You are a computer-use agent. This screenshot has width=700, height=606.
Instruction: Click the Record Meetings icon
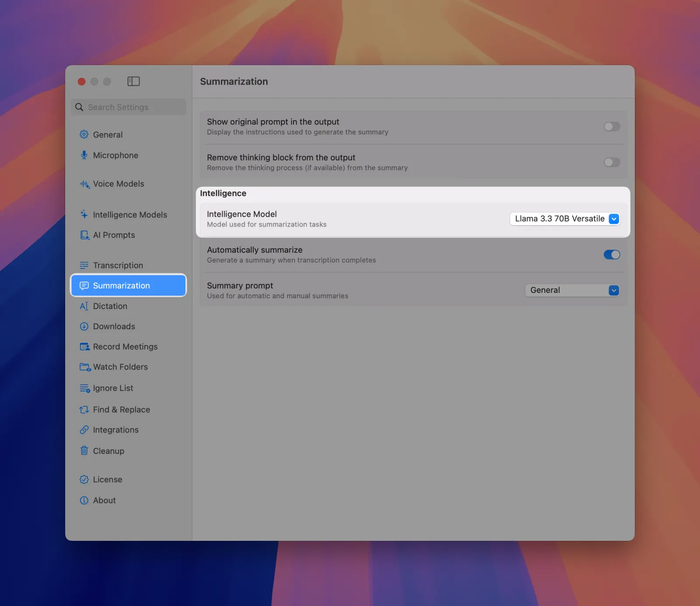[84, 347]
